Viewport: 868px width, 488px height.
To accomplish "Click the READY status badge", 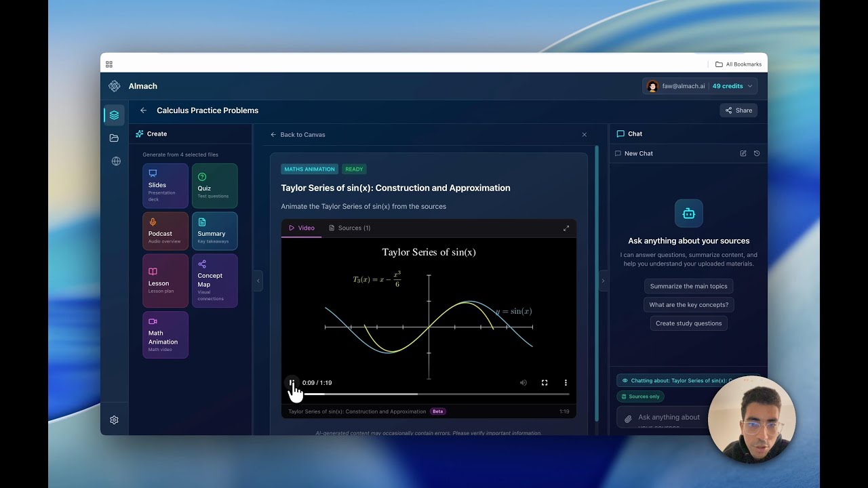I will pyautogui.click(x=354, y=169).
